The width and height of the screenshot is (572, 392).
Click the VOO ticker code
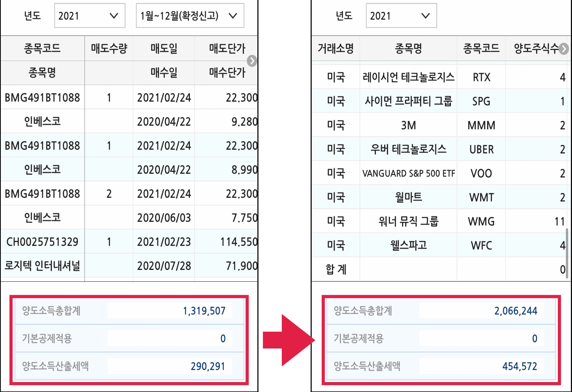point(481,173)
